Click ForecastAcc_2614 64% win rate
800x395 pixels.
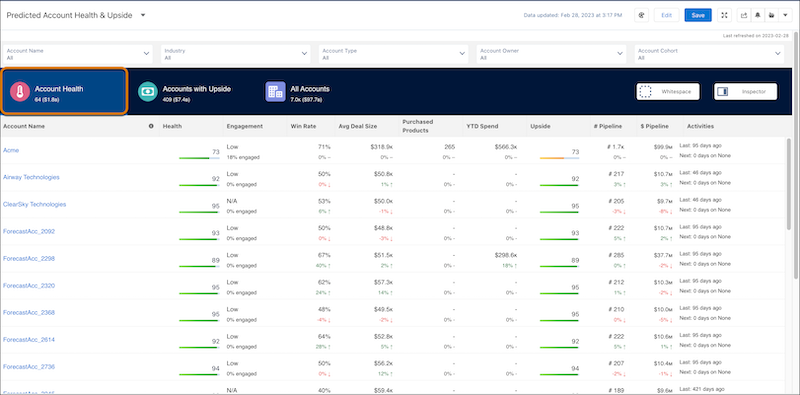coord(324,336)
